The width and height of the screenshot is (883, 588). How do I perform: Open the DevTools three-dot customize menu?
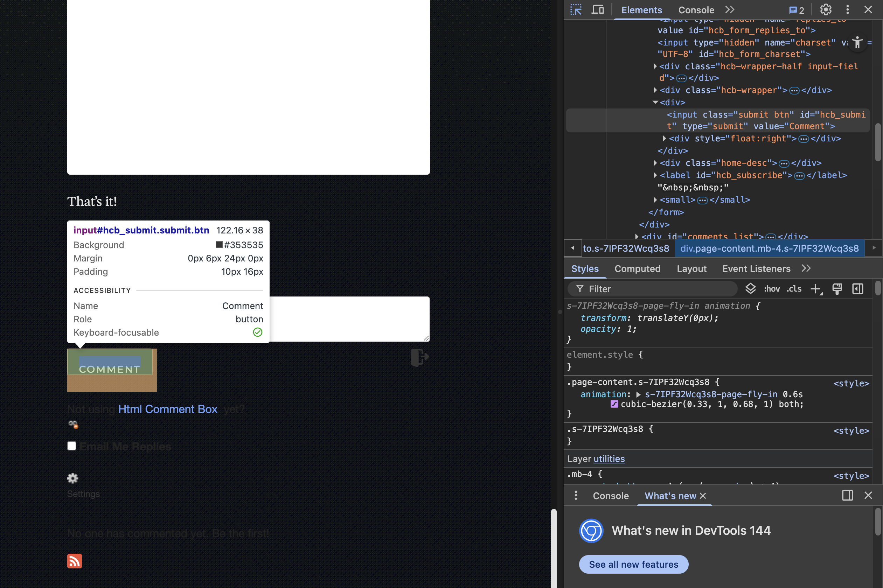pyautogui.click(x=847, y=10)
